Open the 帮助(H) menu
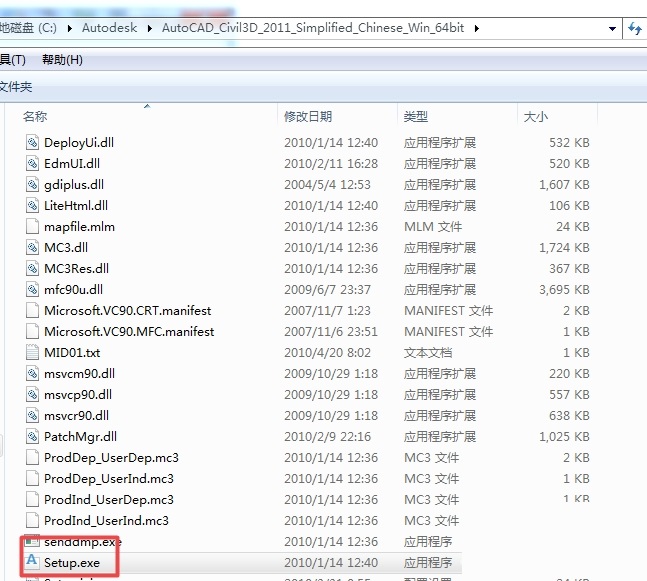The image size is (647, 581). (x=62, y=60)
